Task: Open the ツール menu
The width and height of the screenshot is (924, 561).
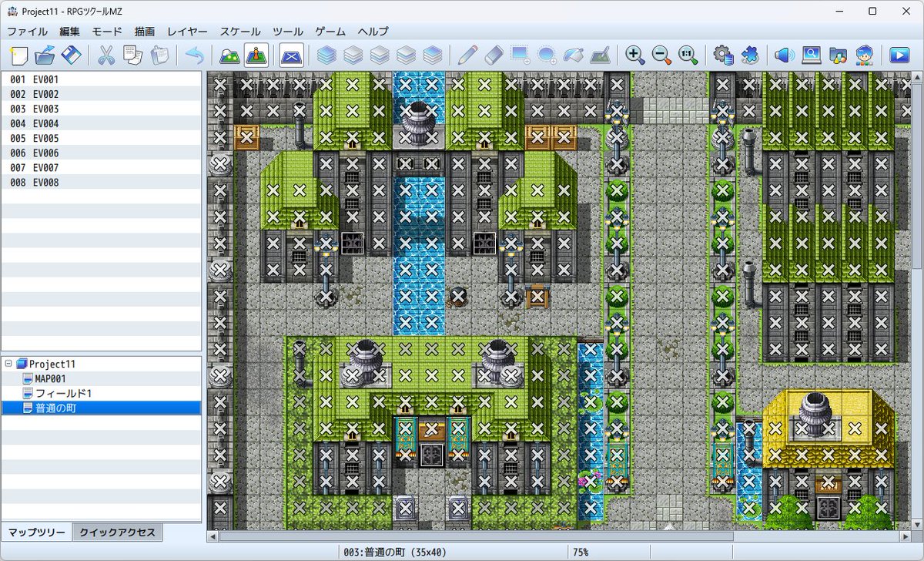Action: coord(287,32)
